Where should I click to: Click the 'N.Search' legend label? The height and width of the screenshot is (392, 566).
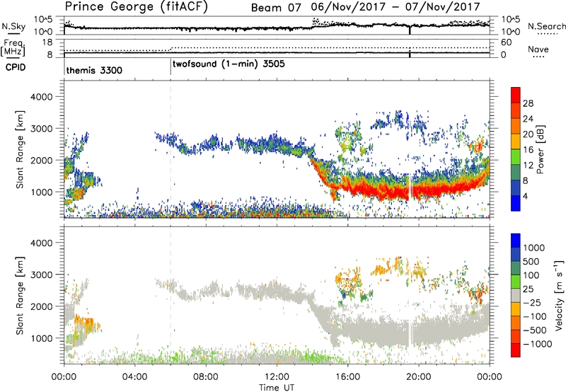(547, 26)
